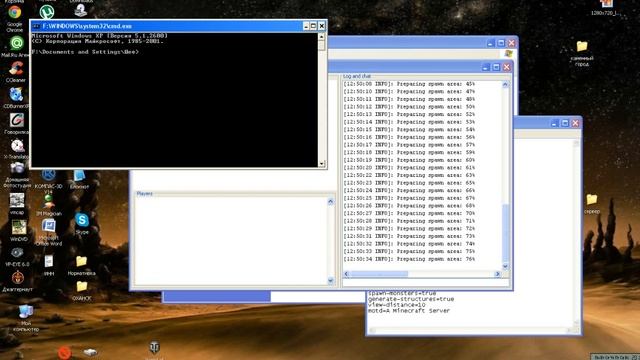Open the Google Chrome desktop icon
The width and height of the screenshot is (640, 360).
click(15, 13)
